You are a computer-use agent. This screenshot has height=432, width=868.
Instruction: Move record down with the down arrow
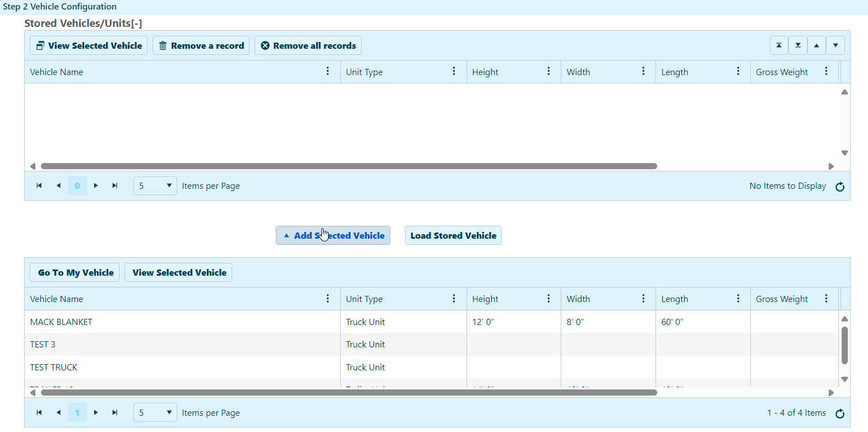tap(835, 45)
